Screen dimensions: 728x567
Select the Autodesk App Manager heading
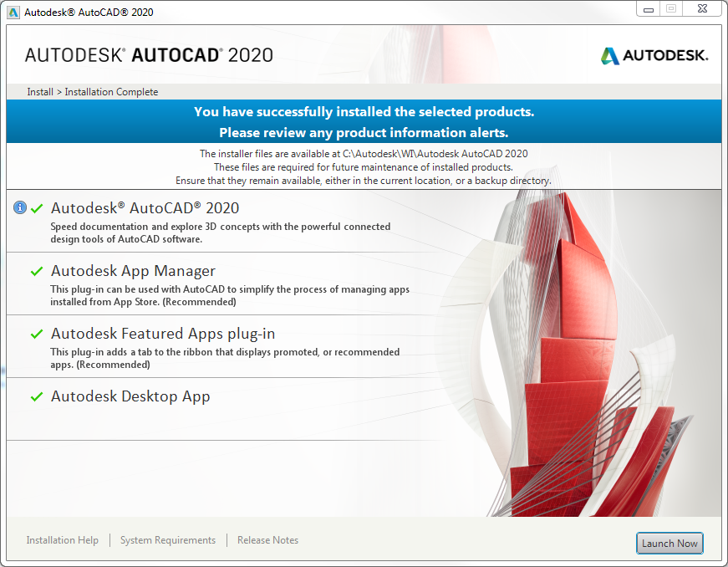coord(133,271)
